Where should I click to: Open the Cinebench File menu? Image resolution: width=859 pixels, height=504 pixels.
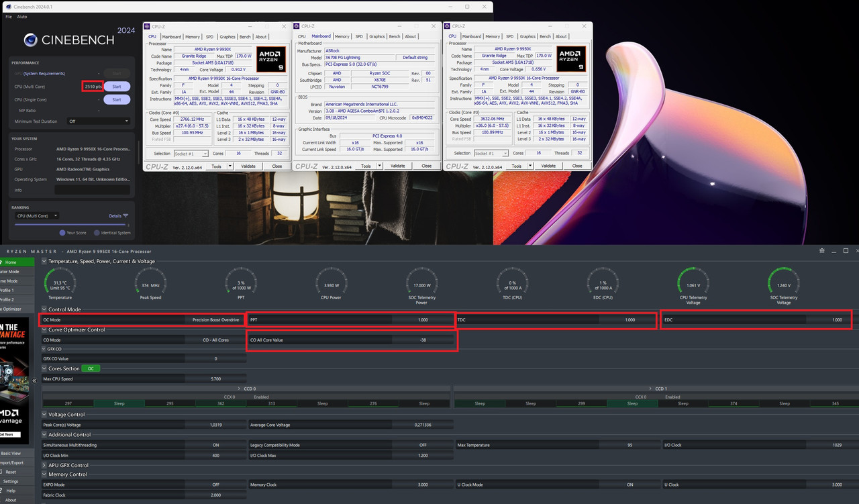pos(9,16)
